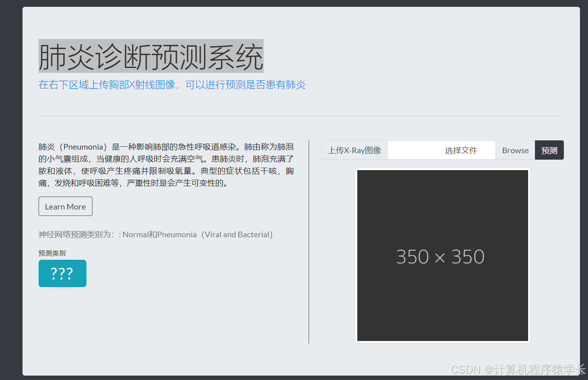Screen dimensions: 588x380
Task: Click the pneumonia description paragraph
Action: pyautogui.click(x=166, y=170)
